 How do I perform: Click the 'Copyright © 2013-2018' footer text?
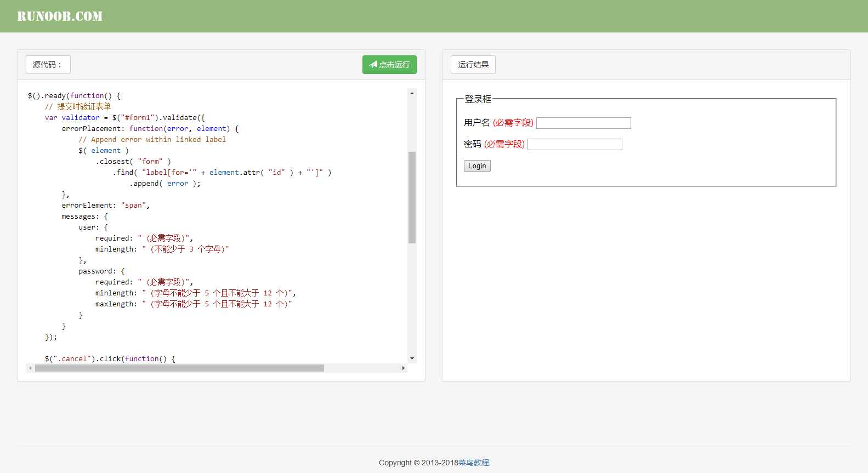(418, 463)
